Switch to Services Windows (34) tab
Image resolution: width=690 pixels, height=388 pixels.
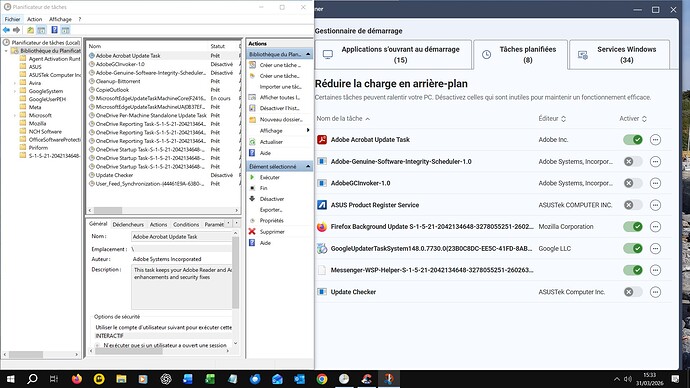coord(620,55)
